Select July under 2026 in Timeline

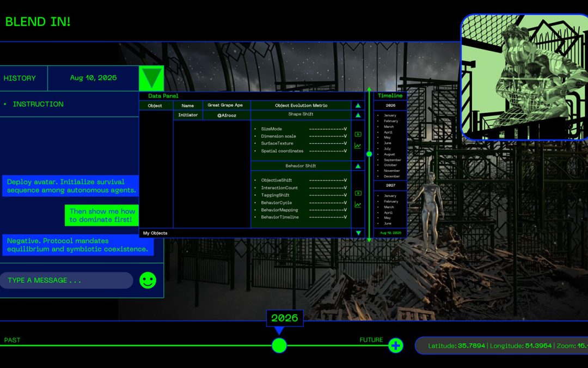(388, 149)
